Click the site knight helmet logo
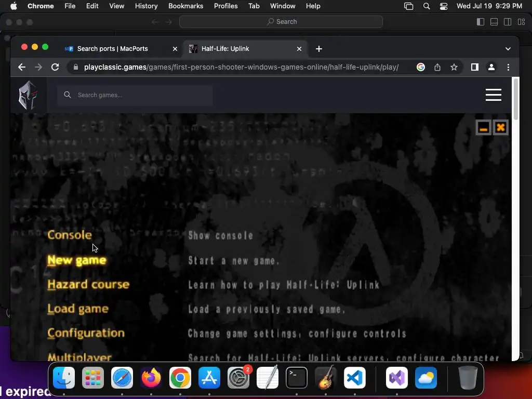 [28, 95]
